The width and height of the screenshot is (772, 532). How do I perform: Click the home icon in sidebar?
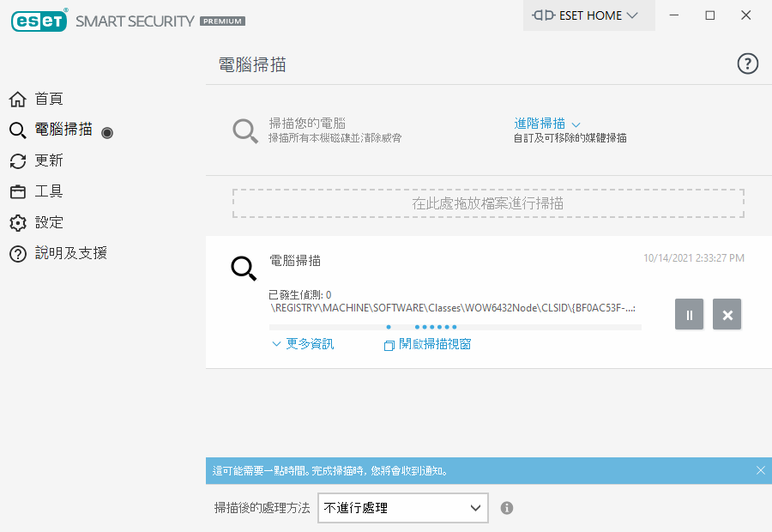[x=17, y=100]
